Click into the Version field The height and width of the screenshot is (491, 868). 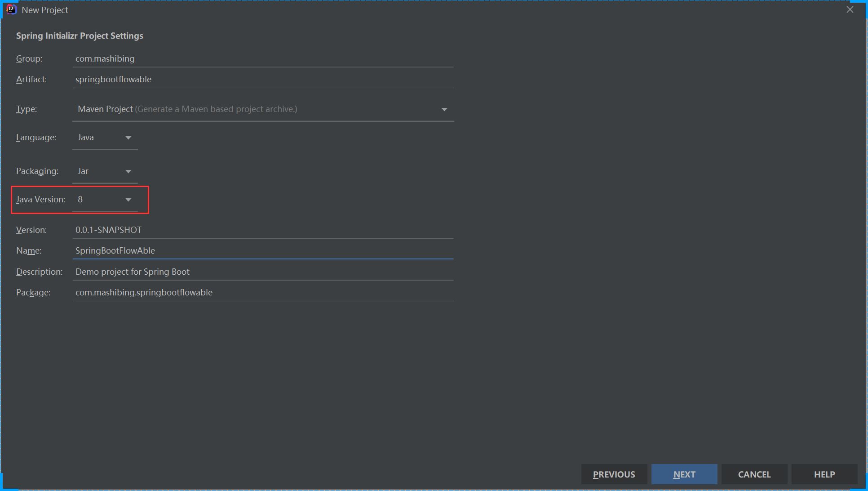click(x=263, y=230)
